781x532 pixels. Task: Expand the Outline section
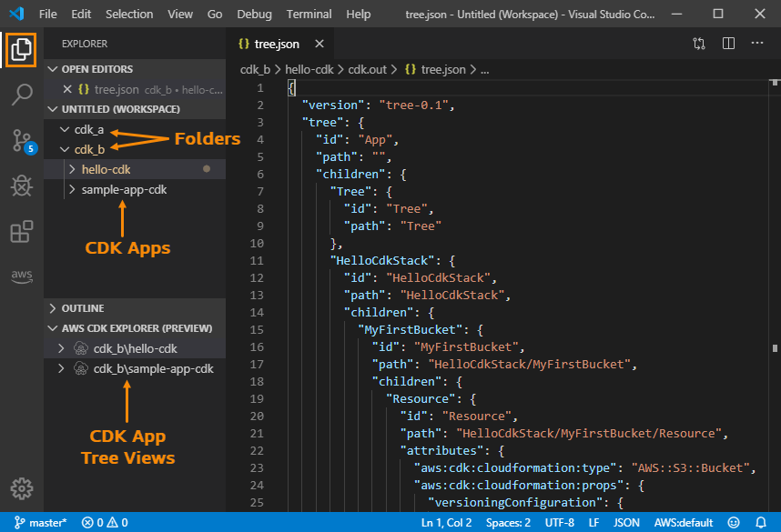[x=83, y=308]
